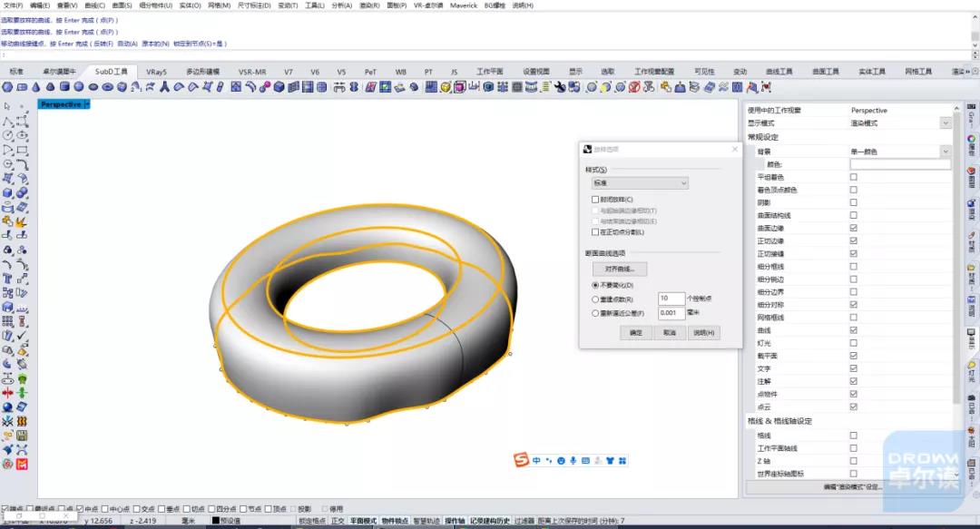Toggle 中点 osnap checkbox in status bar
This screenshot has width=980, height=529.
pos(79,509)
